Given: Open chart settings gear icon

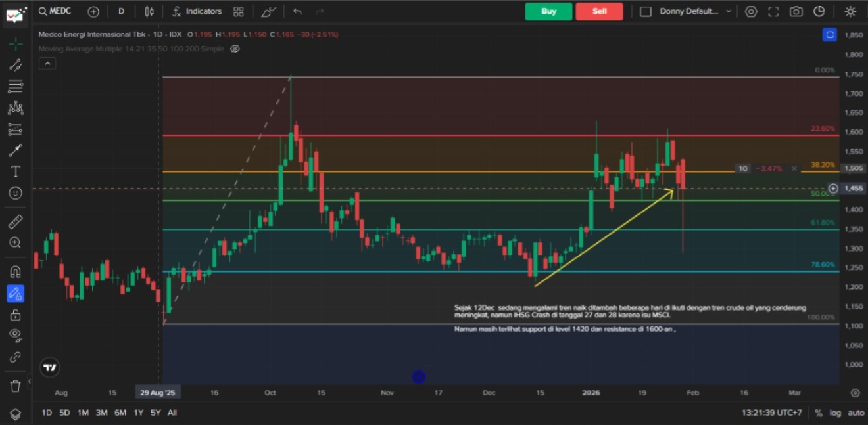Looking at the screenshot, I should (751, 11).
